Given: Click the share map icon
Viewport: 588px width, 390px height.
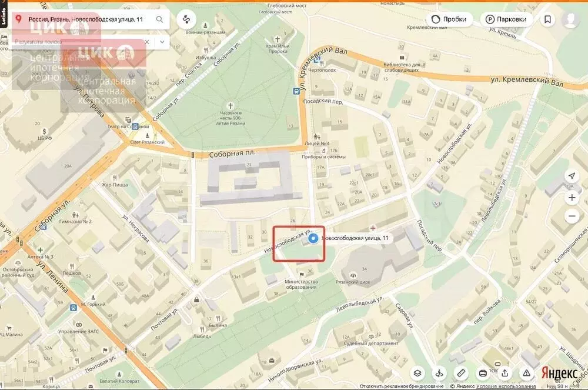Looking at the screenshot, I should 505,373.
